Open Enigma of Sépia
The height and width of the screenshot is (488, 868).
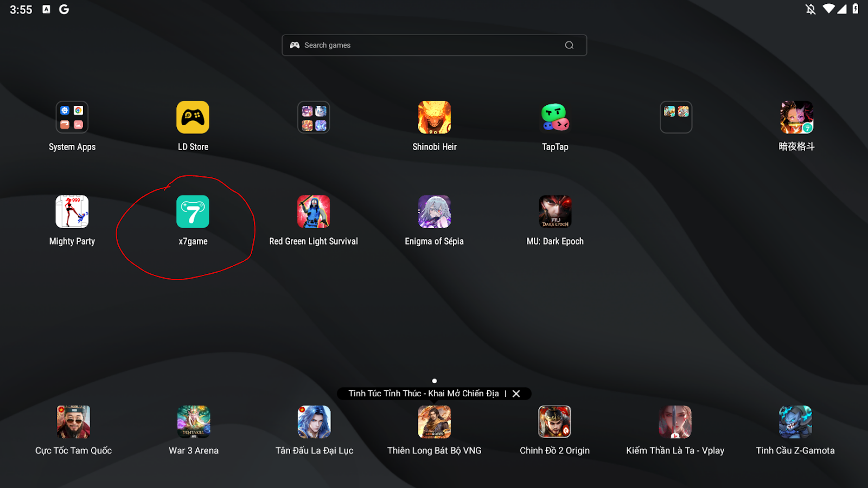[x=434, y=211]
